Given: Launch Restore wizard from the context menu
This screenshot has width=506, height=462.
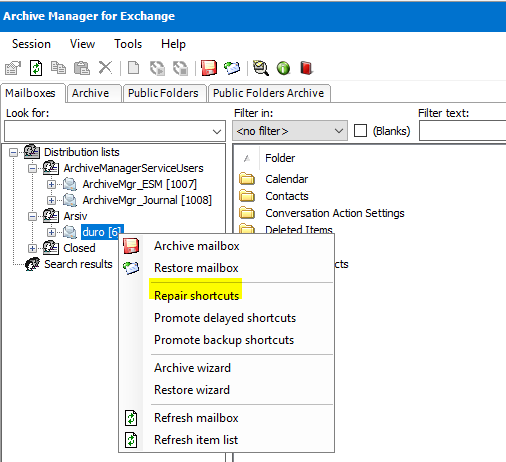Looking at the screenshot, I should 226,390.
